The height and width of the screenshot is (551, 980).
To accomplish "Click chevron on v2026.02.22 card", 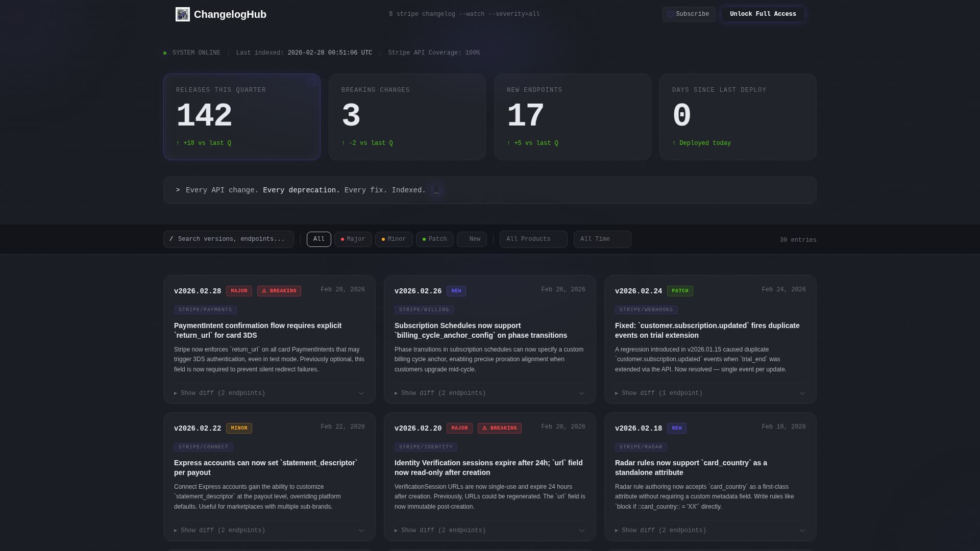I will 361,531.
